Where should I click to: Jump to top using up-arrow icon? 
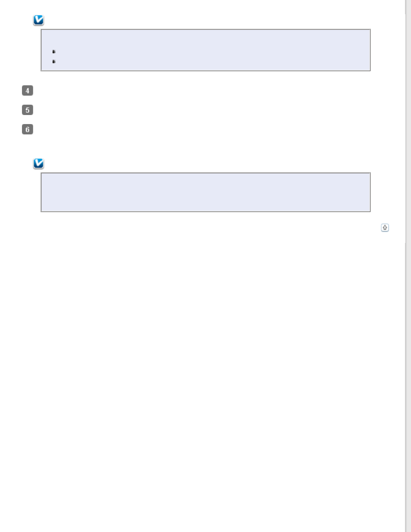click(x=385, y=227)
